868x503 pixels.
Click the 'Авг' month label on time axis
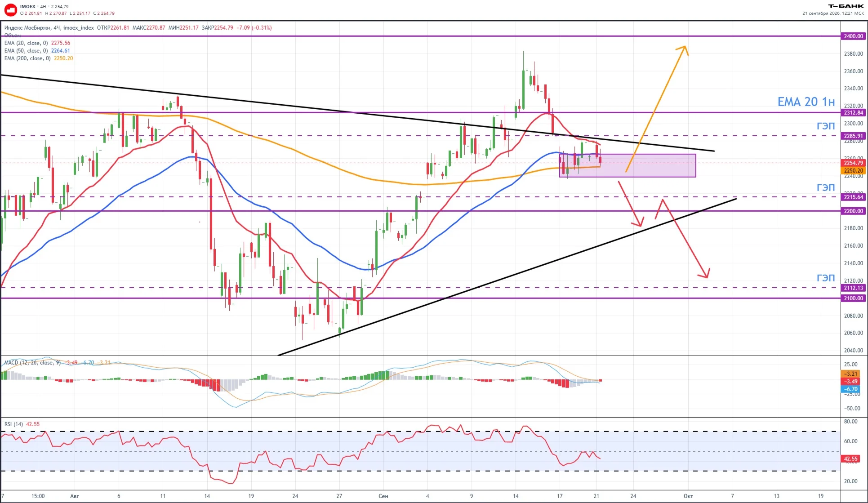tap(75, 496)
